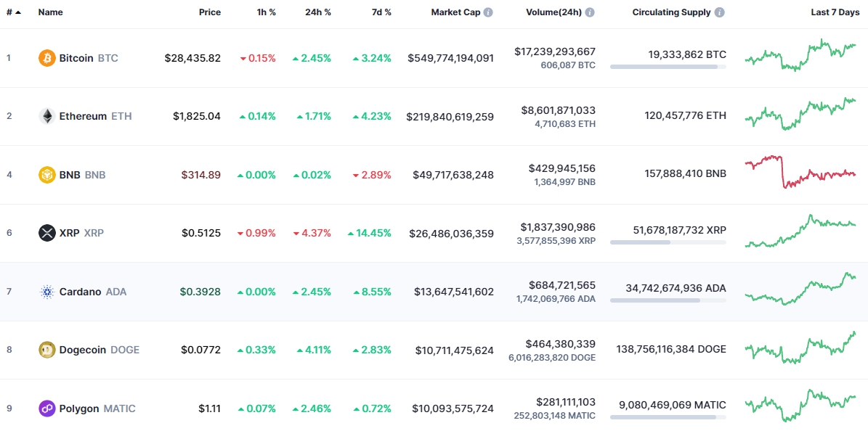
Task: Click BNB 7d change 2.89%
Action: 372,175
